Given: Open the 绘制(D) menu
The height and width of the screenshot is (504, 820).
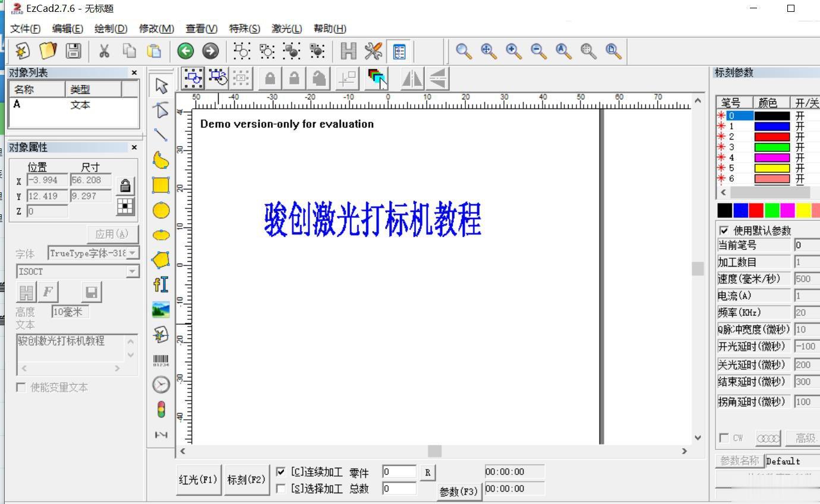Looking at the screenshot, I should point(111,28).
